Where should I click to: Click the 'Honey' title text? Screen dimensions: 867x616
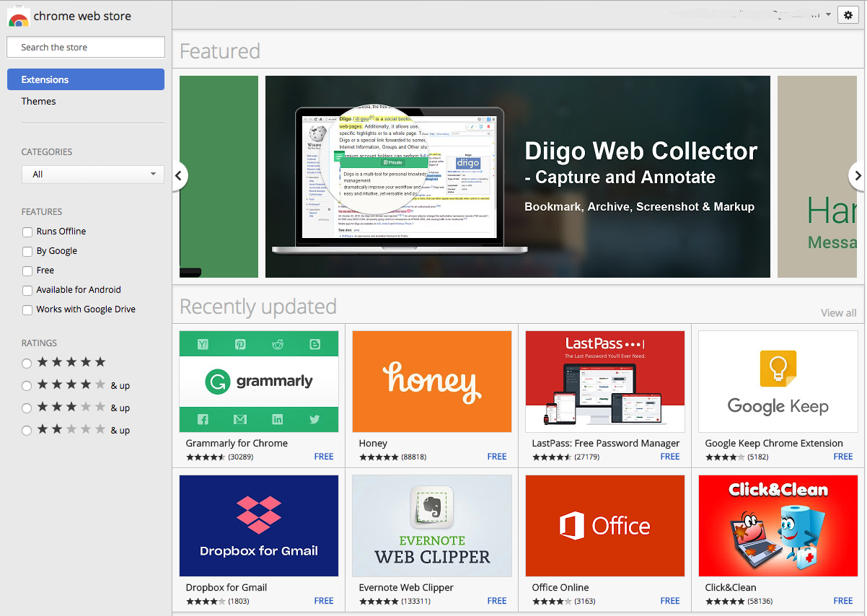373,443
